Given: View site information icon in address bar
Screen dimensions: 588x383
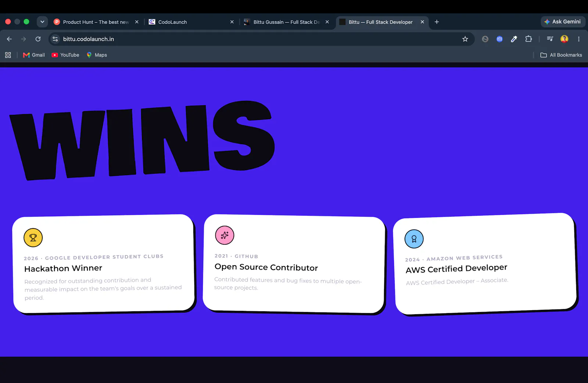Looking at the screenshot, I should (x=55, y=39).
